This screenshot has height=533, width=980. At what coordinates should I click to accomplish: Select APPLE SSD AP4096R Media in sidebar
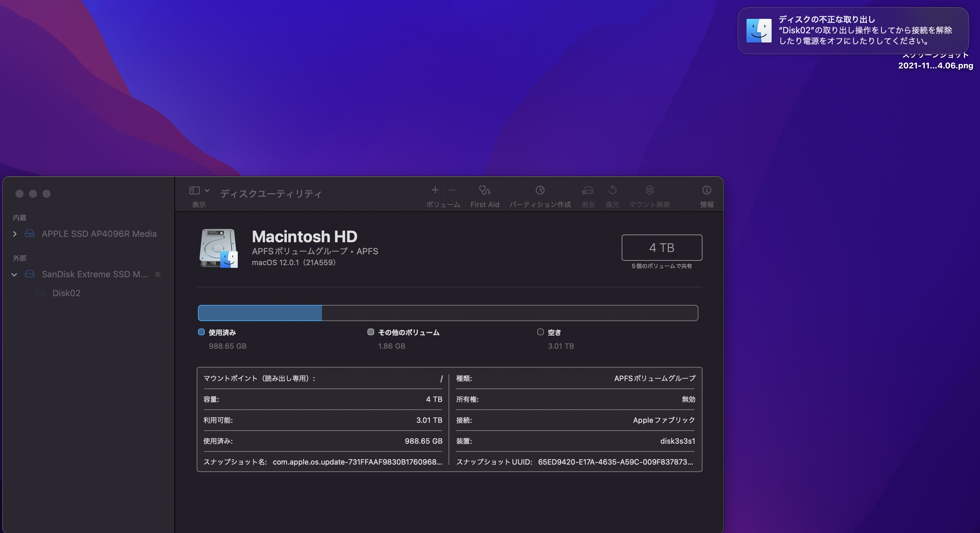[x=99, y=234]
